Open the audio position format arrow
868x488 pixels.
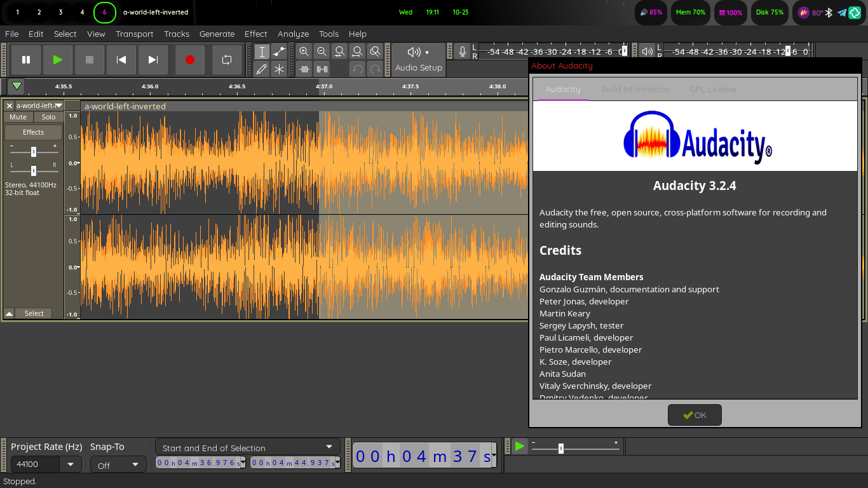pos(494,456)
